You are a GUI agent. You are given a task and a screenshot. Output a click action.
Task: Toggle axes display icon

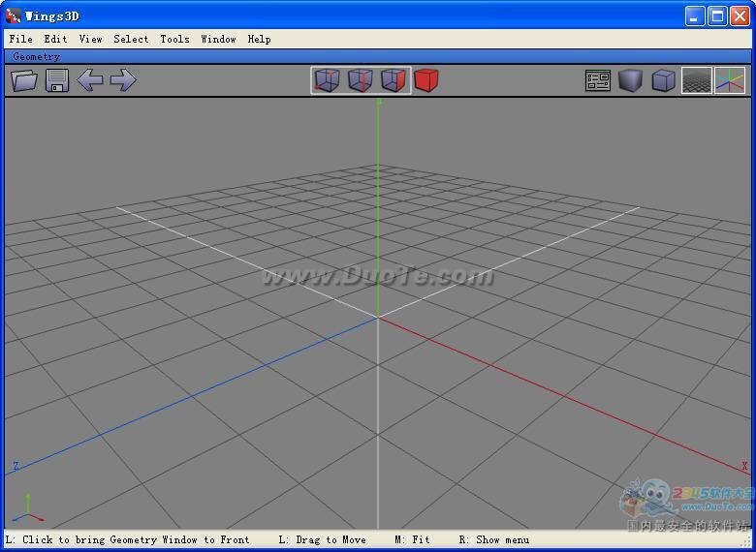(730, 80)
